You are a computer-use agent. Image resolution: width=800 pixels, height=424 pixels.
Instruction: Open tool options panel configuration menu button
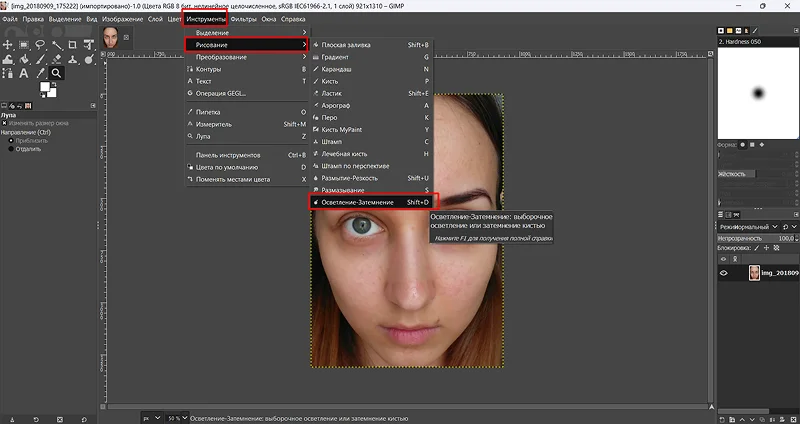[x=93, y=106]
